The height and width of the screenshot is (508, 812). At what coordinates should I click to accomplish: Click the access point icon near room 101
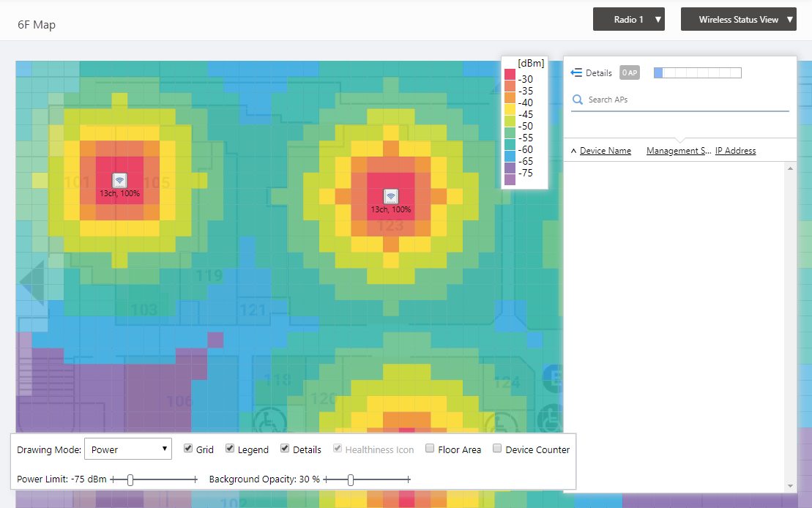click(x=119, y=180)
